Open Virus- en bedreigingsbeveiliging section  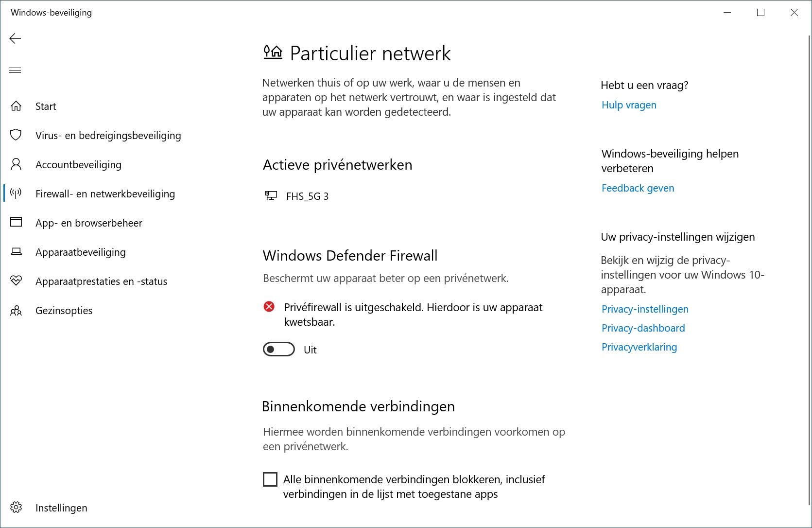pyautogui.click(x=108, y=136)
